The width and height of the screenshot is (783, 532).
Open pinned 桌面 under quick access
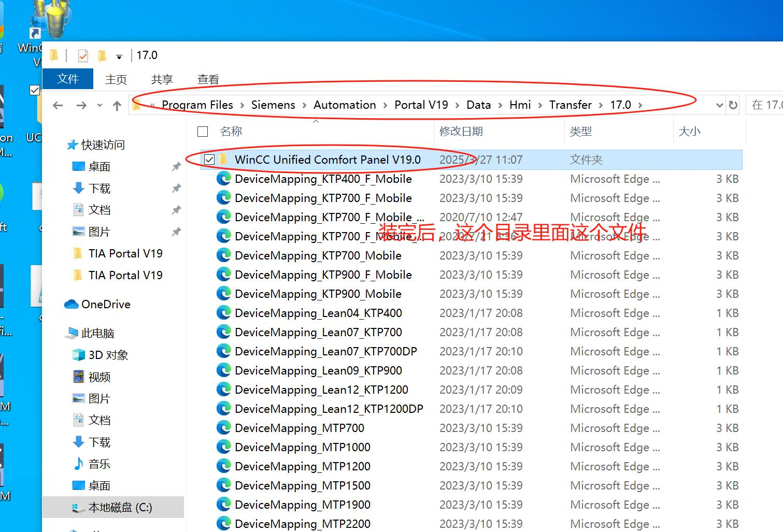pyautogui.click(x=99, y=167)
